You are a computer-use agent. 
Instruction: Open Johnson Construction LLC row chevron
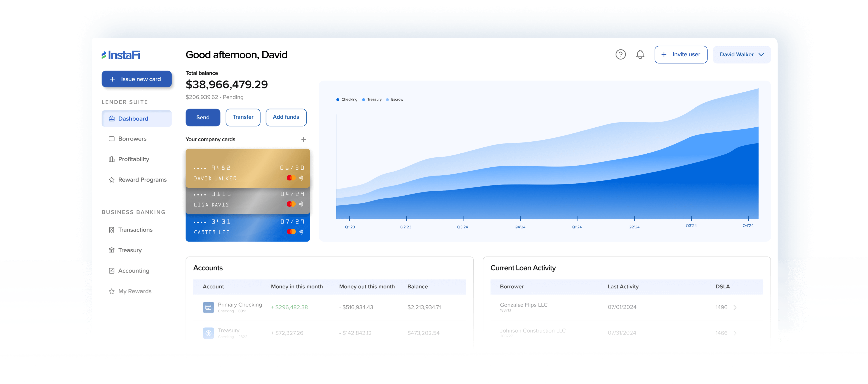click(x=735, y=333)
